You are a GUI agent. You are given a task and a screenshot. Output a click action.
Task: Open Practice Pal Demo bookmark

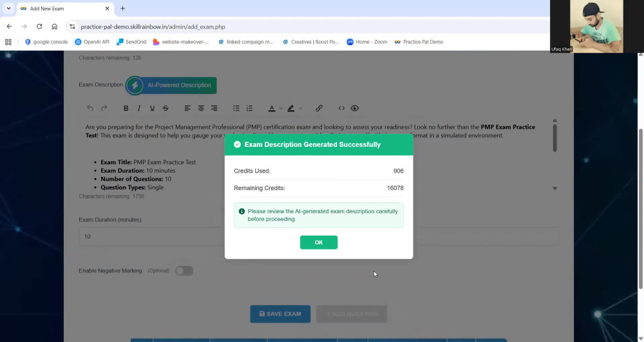pos(419,42)
